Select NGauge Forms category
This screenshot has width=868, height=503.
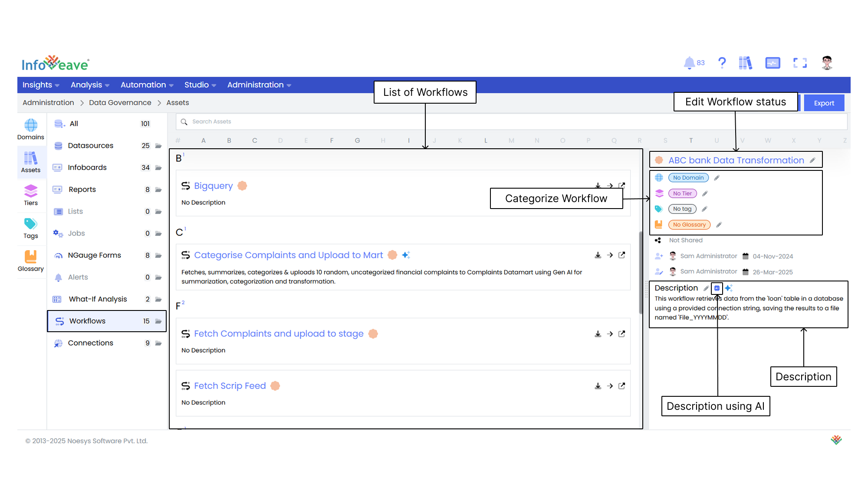click(107, 255)
